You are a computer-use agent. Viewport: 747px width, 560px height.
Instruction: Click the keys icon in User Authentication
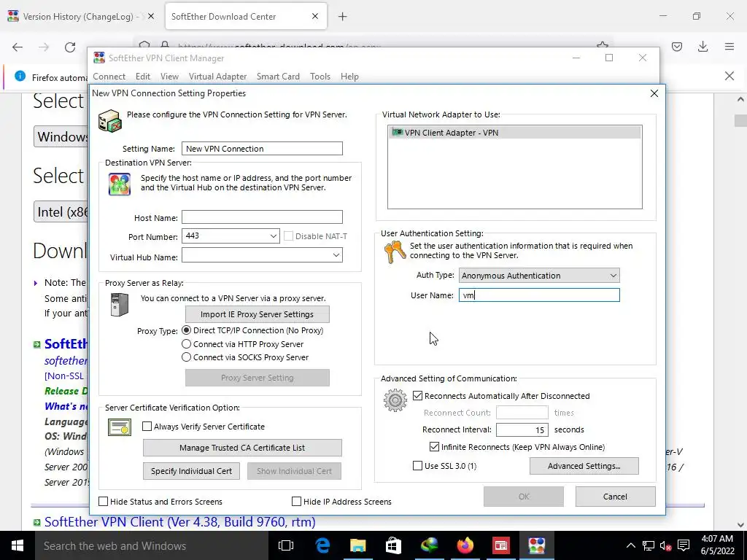(x=395, y=252)
